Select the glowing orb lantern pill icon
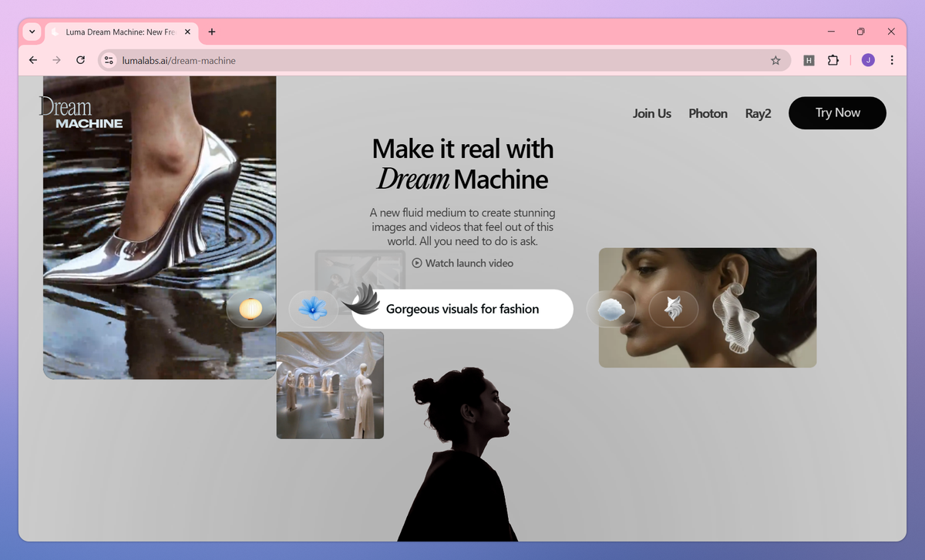 click(x=251, y=309)
